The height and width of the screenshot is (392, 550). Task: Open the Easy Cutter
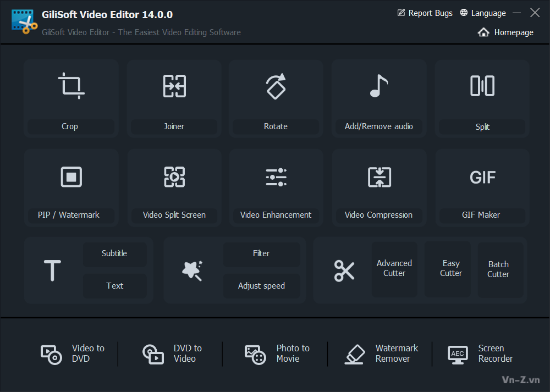pyautogui.click(x=451, y=269)
